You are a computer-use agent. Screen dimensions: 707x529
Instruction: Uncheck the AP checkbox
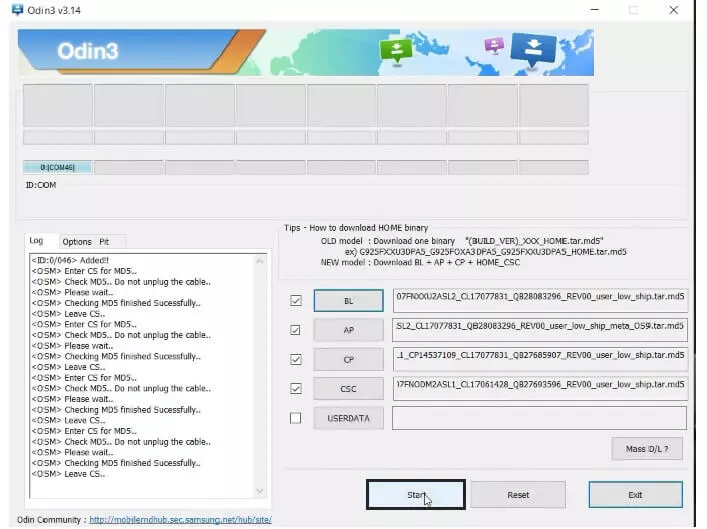click(x=296, y=330)
